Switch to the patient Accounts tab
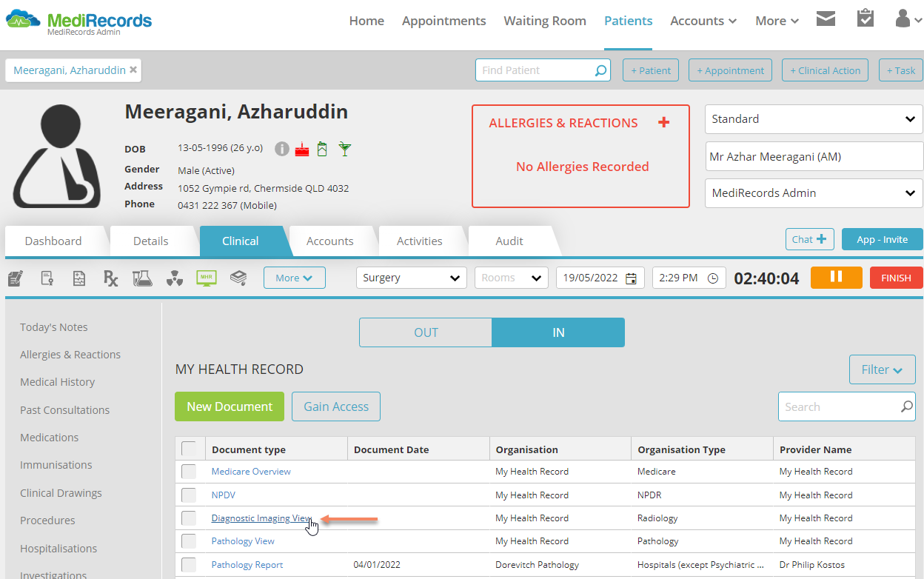 click(x=330, y=241)
